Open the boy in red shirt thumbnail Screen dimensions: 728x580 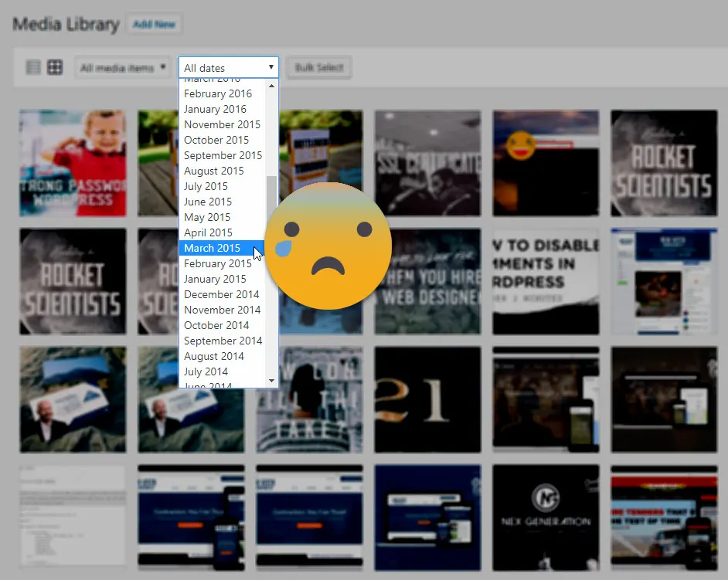click(73, 163)
